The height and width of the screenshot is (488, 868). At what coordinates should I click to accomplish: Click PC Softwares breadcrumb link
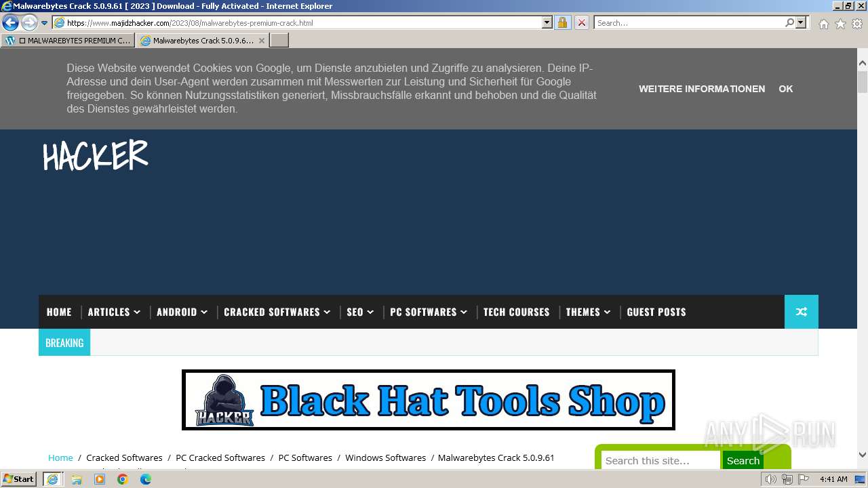(x=305, y=457)
